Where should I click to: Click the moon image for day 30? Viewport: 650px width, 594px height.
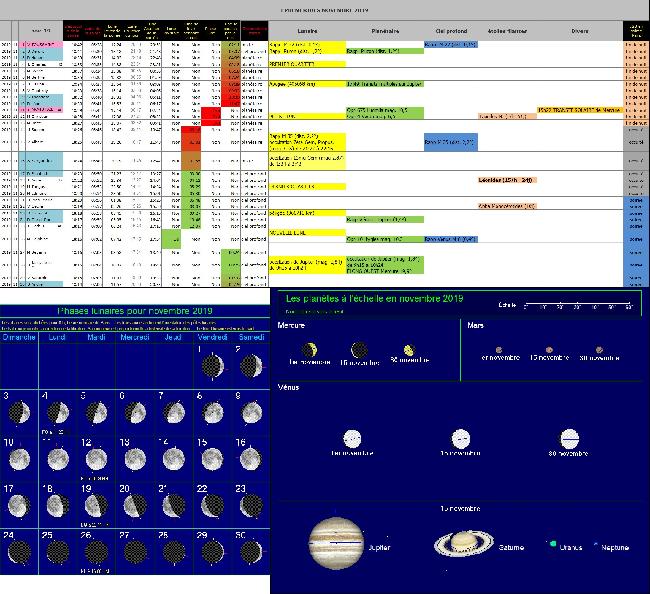coord(251,552)
